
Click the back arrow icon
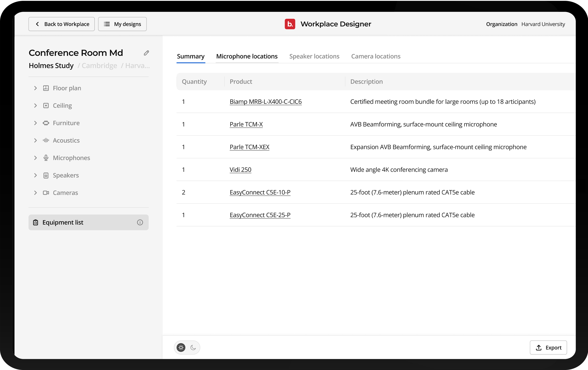(x=37, y=24)
